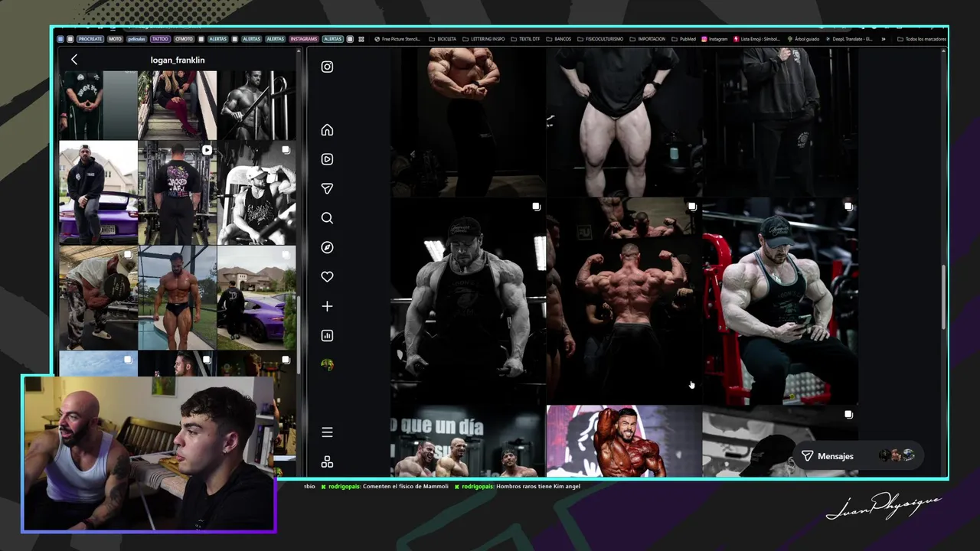Open black-and-white post of man in cap
This screenshot has height=551, width=980.
tap(468, 301)
